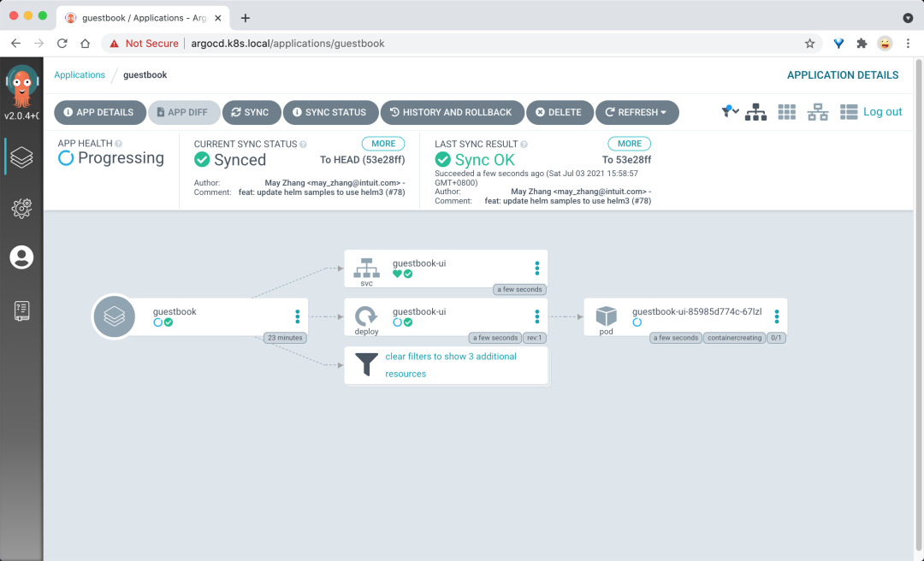Select the pod cube icon

606,316
